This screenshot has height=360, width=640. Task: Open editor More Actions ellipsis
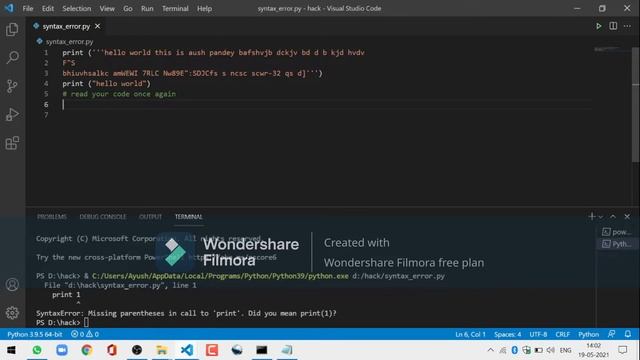627,26
